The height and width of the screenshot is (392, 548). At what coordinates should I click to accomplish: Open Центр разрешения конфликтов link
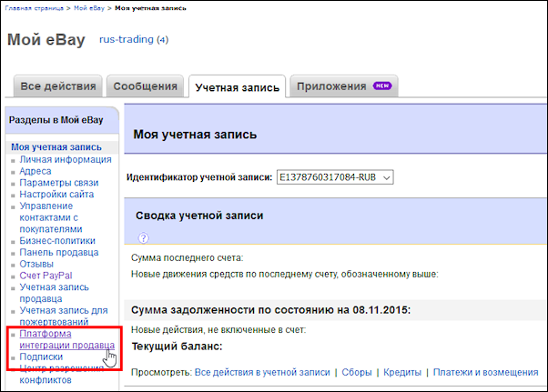click(62, 374)
